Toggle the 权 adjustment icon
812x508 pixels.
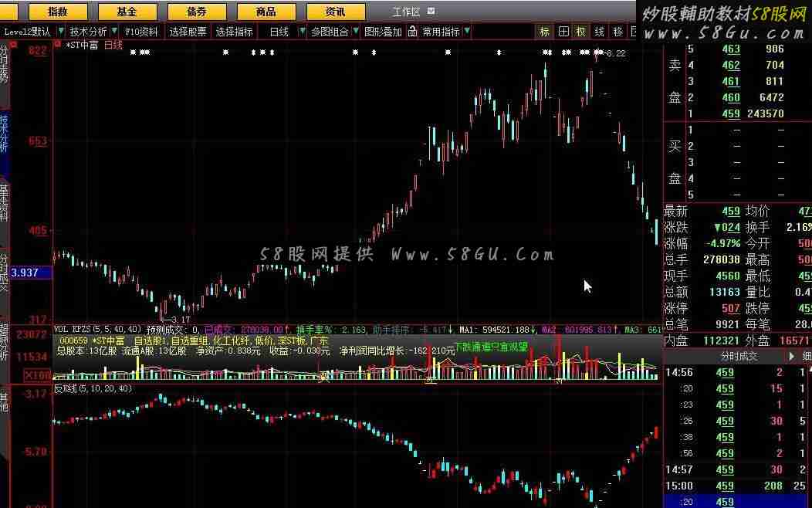click(x=580, y=32)
